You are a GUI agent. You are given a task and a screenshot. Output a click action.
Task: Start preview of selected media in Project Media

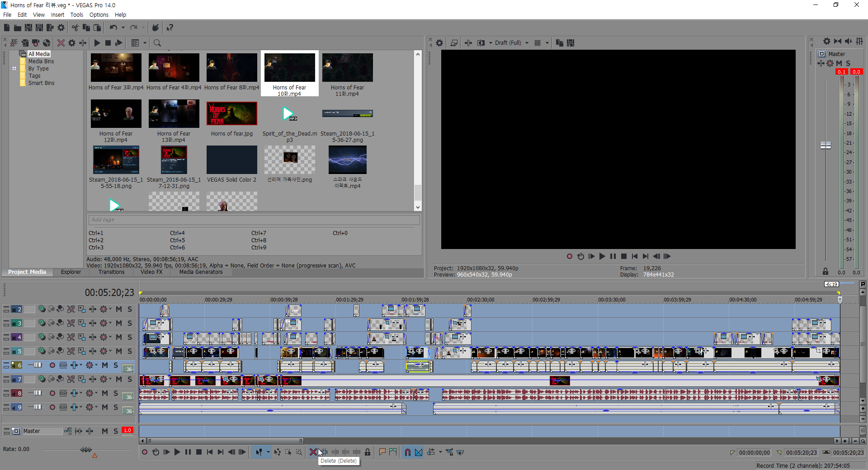97,43
